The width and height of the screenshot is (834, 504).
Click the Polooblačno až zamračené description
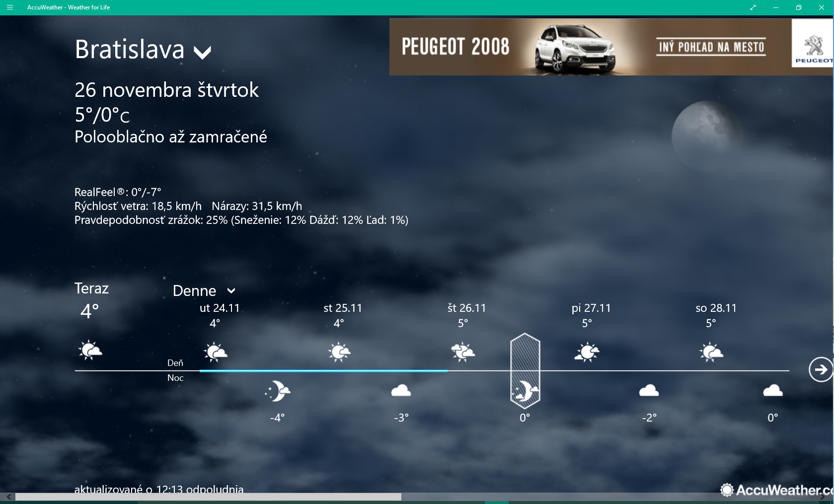click(171, 137)
